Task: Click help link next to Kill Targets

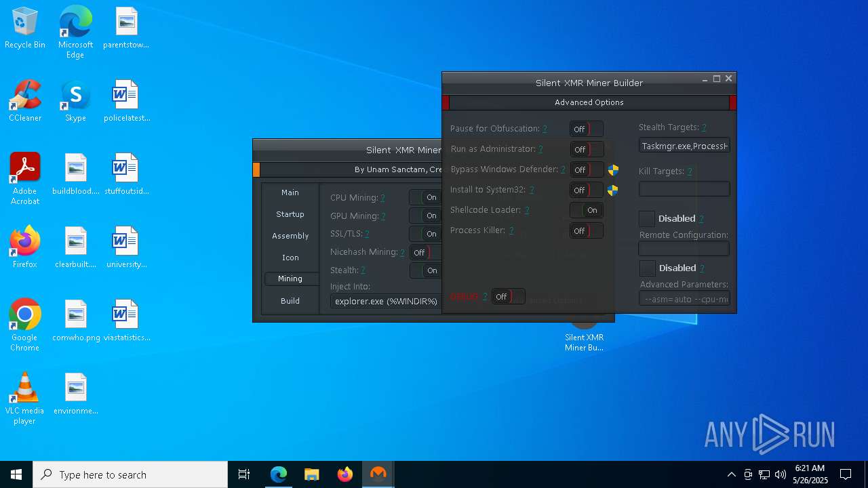Action: tap(690, 171)
